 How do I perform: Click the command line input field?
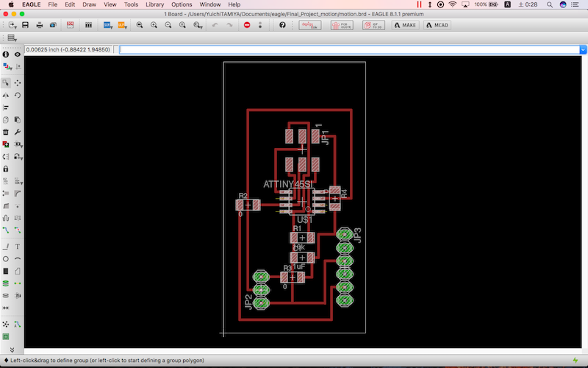point(350,49)
